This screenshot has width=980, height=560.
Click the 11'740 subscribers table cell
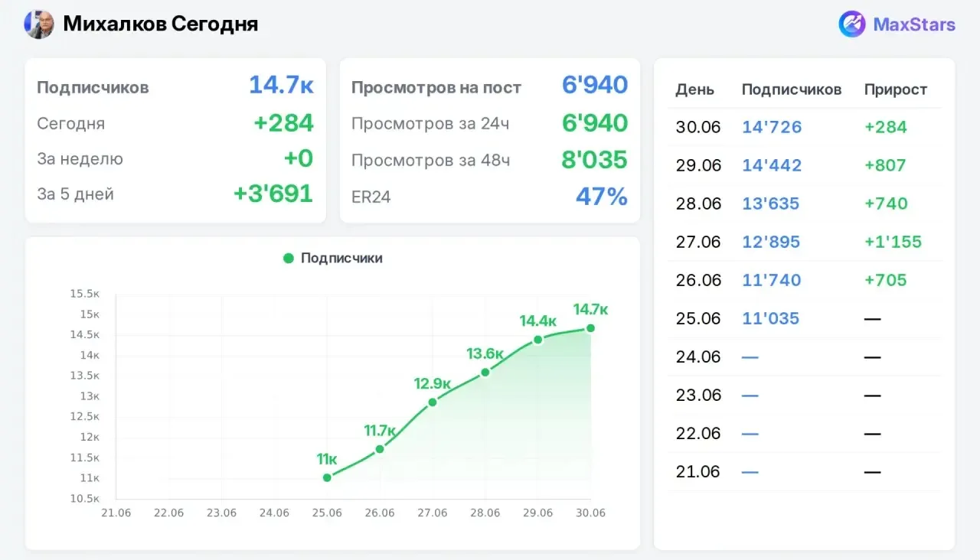(772, 280)
